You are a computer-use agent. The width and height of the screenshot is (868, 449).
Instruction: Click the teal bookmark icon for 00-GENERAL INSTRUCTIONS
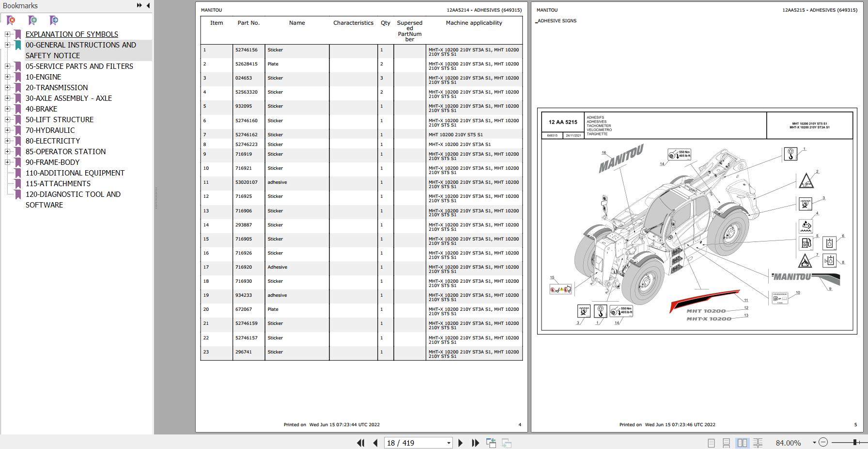click(x=18, y=45)
